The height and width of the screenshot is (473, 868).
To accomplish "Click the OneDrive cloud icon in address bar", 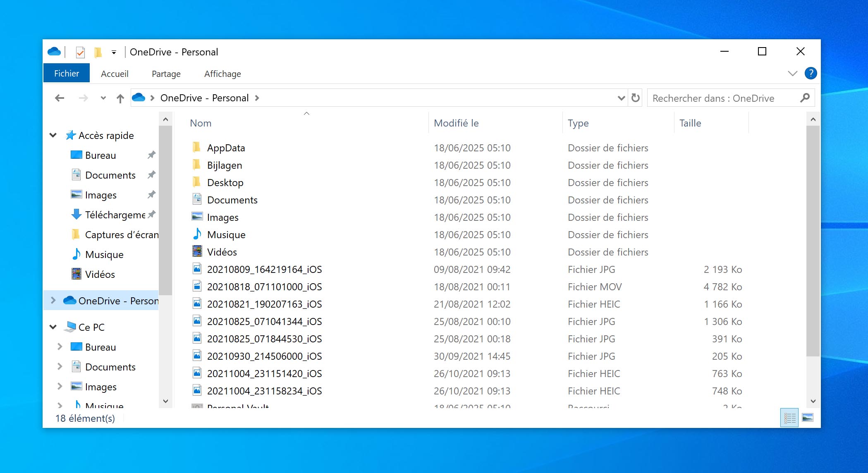I will tap(139, 98).
